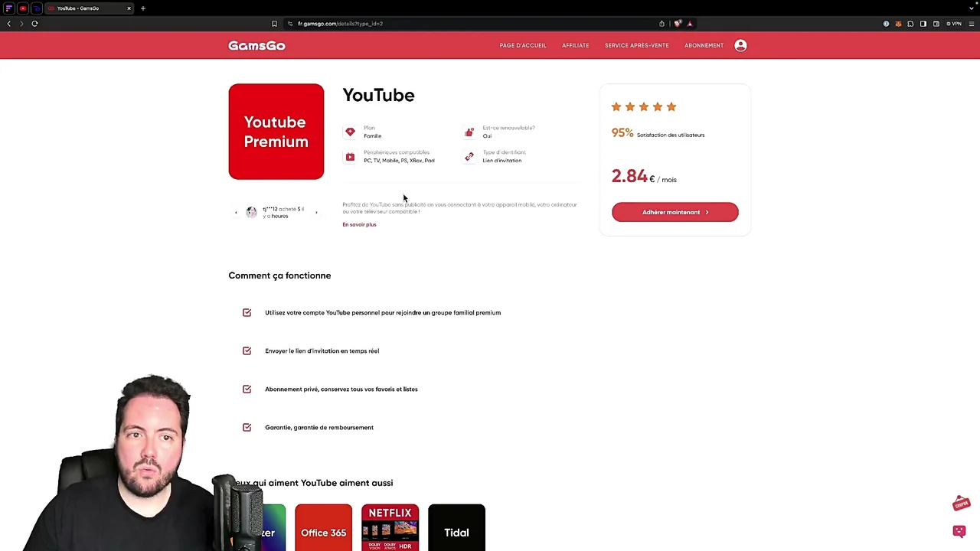Open the Tidal product card

(x=456, y=527)
